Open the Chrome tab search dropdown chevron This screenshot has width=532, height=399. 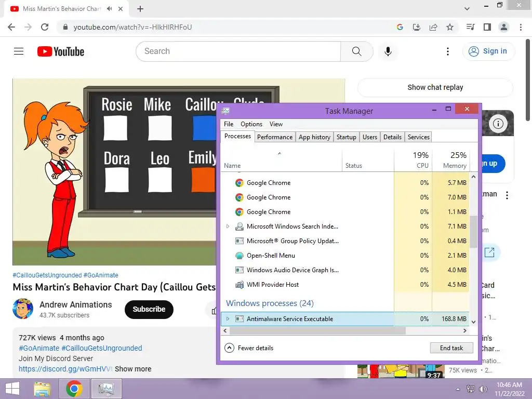pos(467,9)
